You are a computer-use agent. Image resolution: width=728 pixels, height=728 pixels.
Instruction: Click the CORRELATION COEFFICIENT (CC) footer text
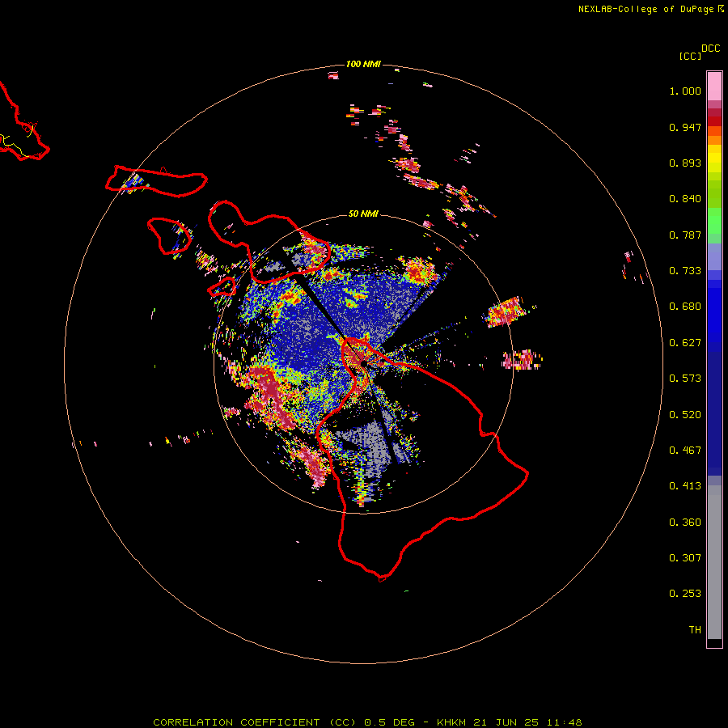256,722
